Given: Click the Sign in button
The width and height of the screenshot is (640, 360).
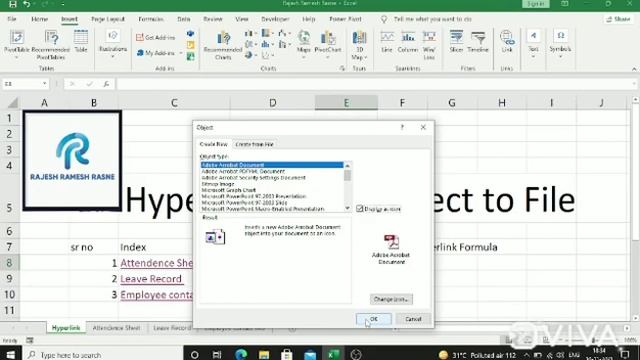Looking at the screenshot, I should (x=536, y=4).
